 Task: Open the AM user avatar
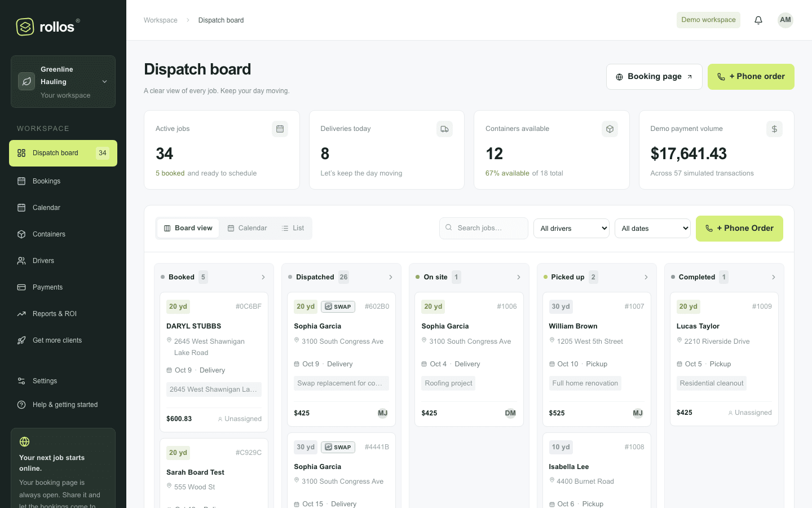(x=785, y=20)
